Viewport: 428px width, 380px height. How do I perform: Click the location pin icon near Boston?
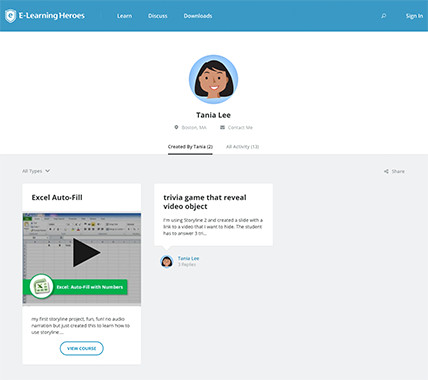[176, 127]
